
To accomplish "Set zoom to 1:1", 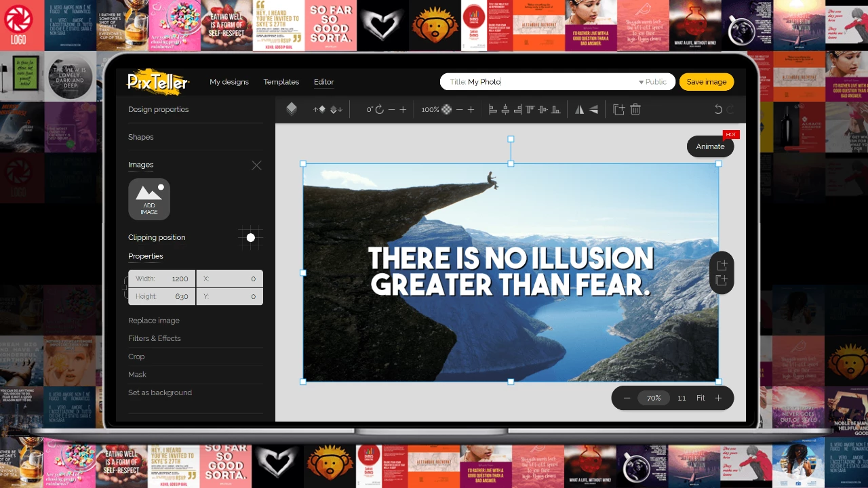I will click(x=682, y=399).
